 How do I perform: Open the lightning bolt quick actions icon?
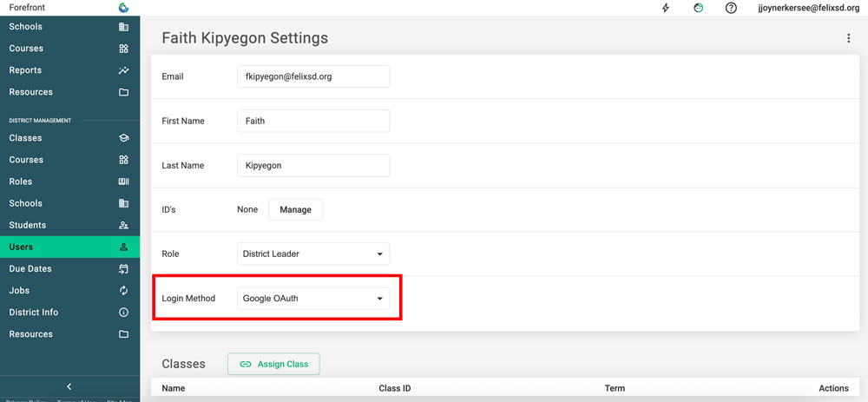[666, 8]
